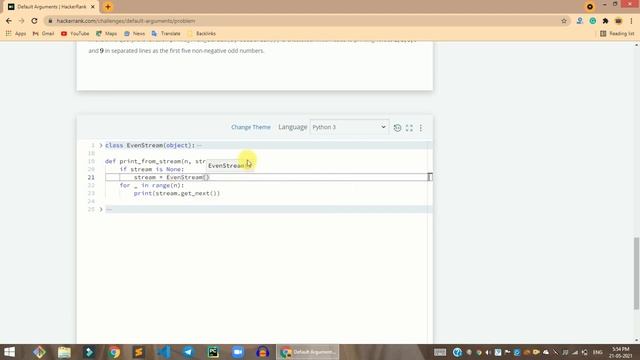Open the Backlinks bookmark folder

tap(201, 33)
